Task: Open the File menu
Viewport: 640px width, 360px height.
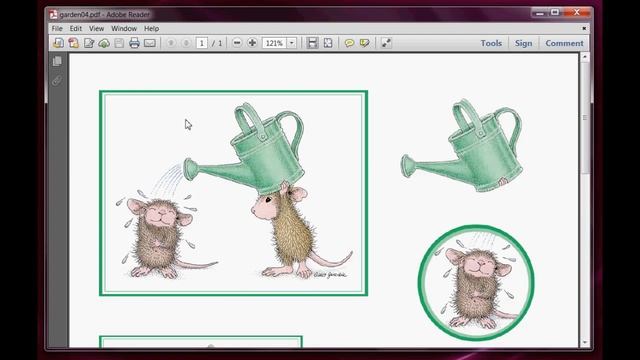Action: click(57, 29)
